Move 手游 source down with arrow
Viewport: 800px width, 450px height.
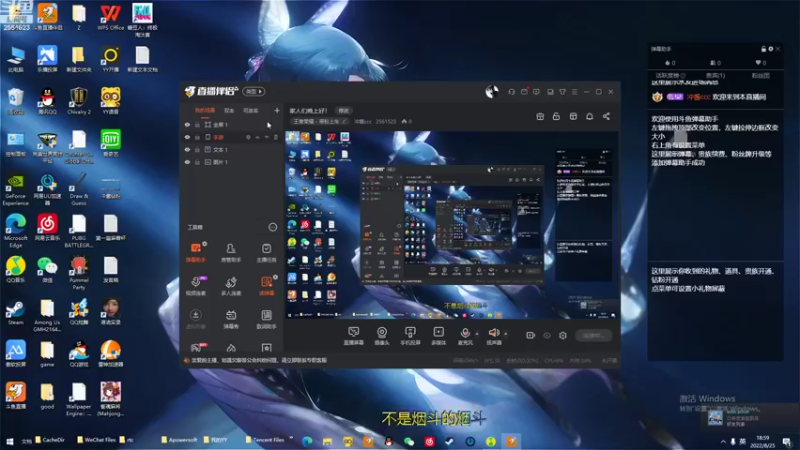pos(266,137)
